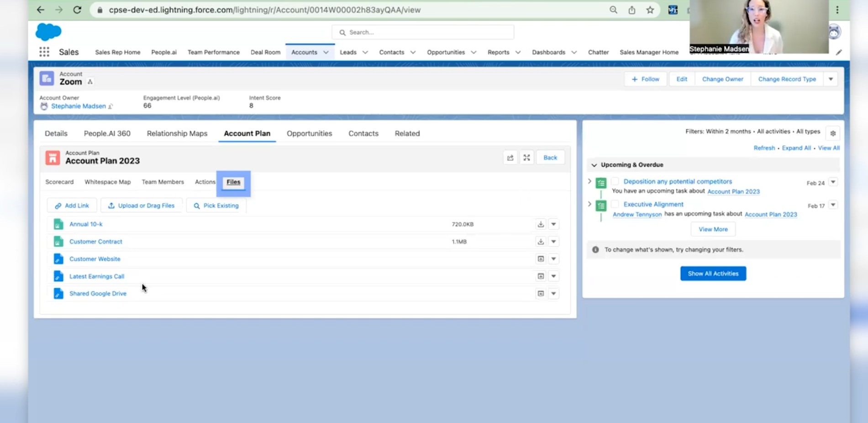Open actions dropdown for the Feb 24 task
868x423 pixels.
[833, 182]
